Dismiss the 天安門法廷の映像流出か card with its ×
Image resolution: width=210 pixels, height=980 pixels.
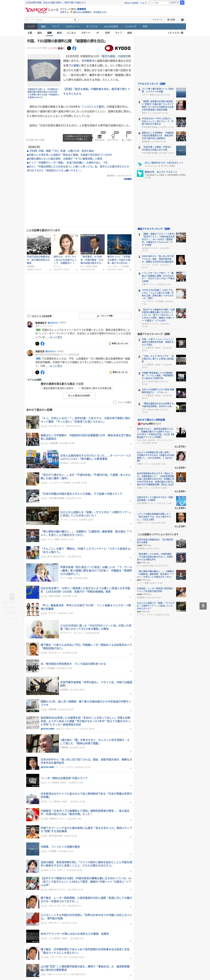point(50,270)
